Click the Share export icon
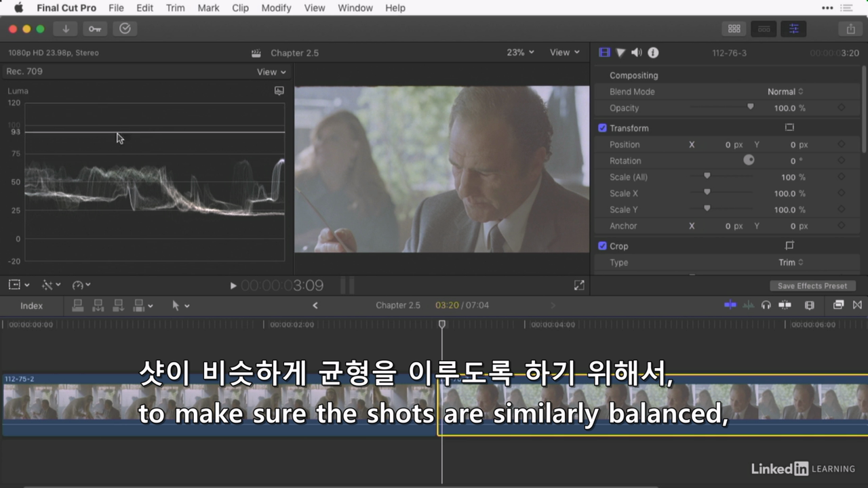 (850, 28)
